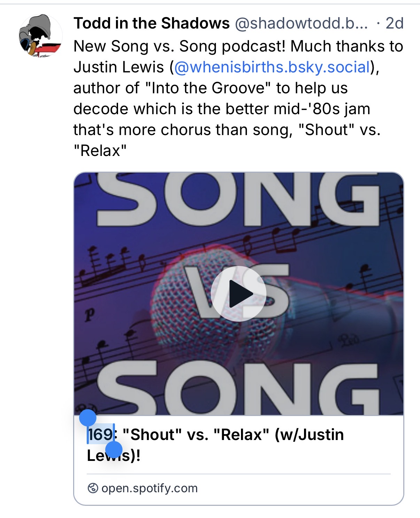This screenshot has width=420, height=518.
Task: Open Todd in the Shadows profile avatar
Action: 40,36
